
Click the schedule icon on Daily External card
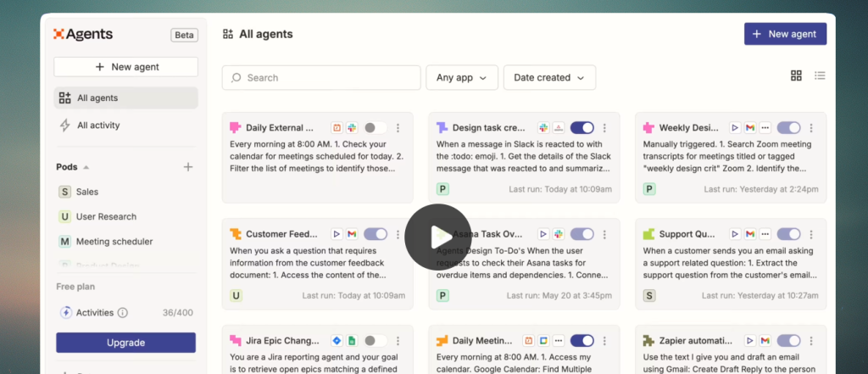[337, 128]
